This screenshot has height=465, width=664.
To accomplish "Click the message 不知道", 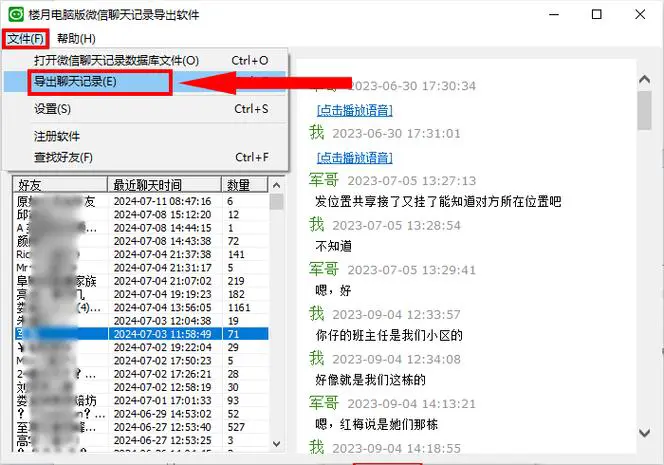I will 334,246.
